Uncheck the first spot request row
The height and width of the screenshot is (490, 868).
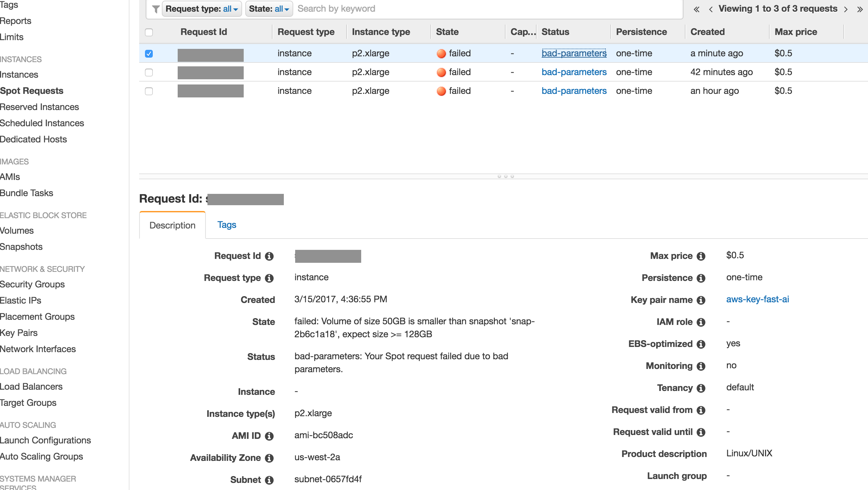[x=149, y=54]
